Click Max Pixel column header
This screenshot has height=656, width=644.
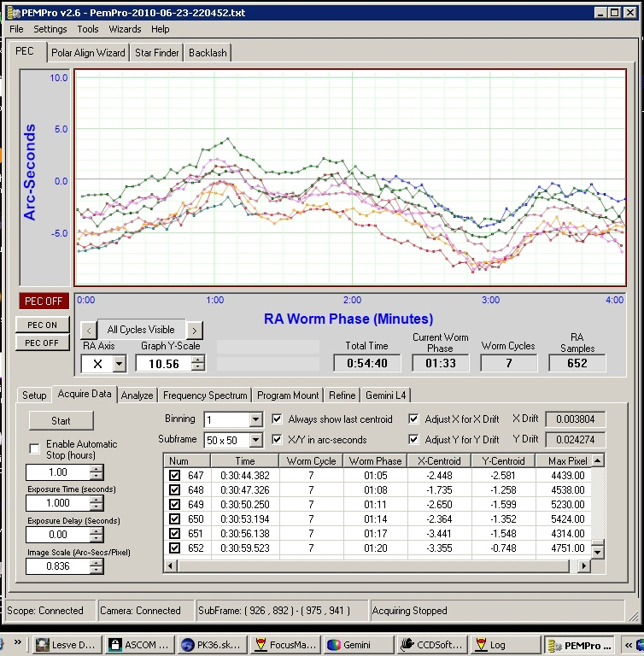pyautogui.click(x=564, y=460)
